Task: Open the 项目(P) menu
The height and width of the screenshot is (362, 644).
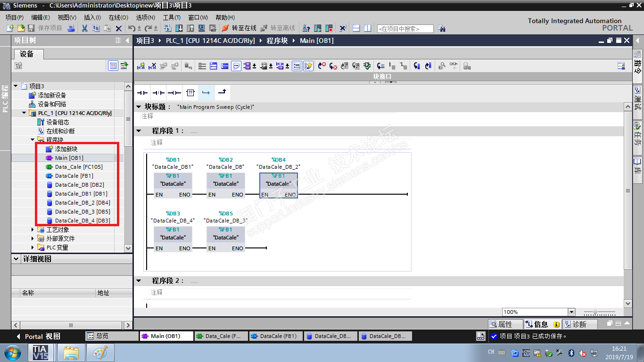Action: click(15, 17)
